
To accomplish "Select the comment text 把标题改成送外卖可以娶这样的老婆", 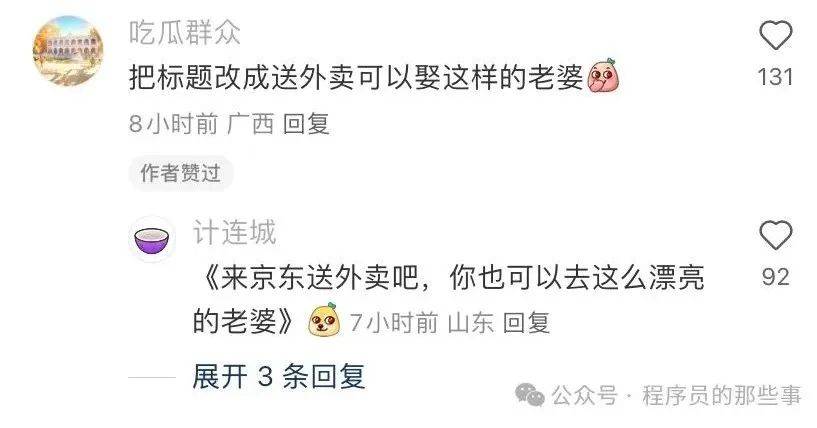I will 356,78.
